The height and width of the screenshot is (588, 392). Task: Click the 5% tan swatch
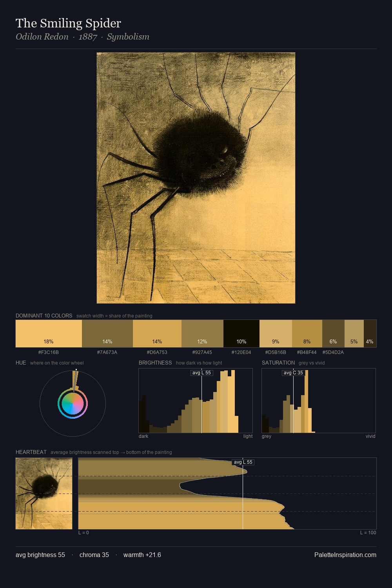354,334
